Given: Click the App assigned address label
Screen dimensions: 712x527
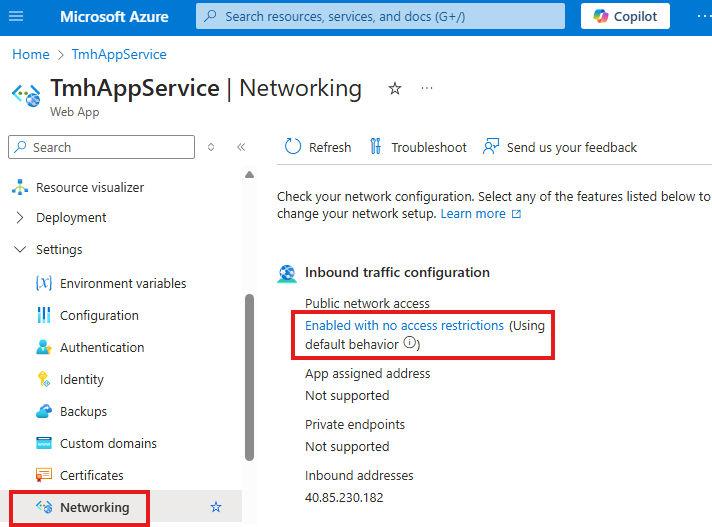Looking at the screenshot, I should pos(368,374).
